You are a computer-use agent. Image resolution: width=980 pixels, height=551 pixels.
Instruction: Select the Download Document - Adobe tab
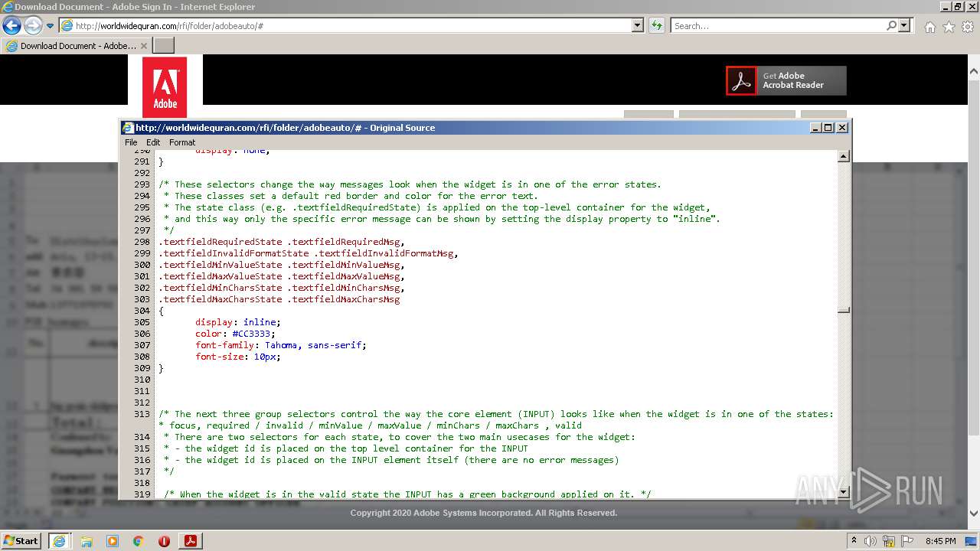77,46
